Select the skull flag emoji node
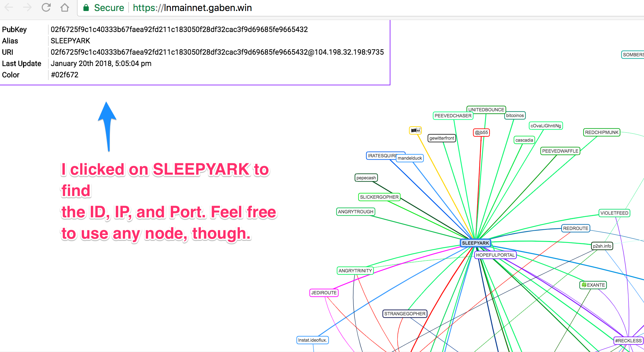The width and height of the screenshot is (644, 352). [415, 130]
